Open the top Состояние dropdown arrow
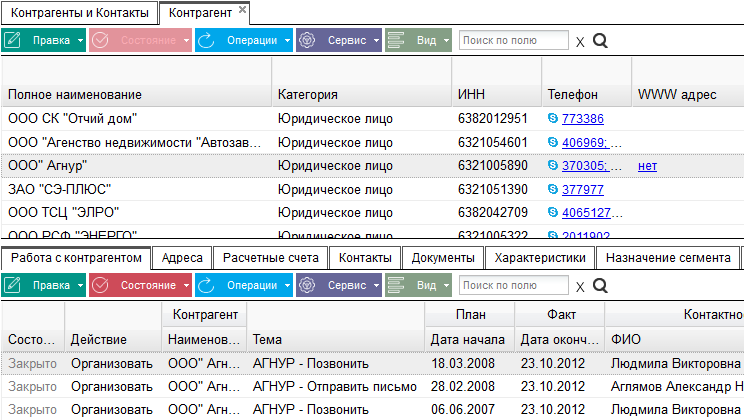The image size is (744, 420). [186, 41]
